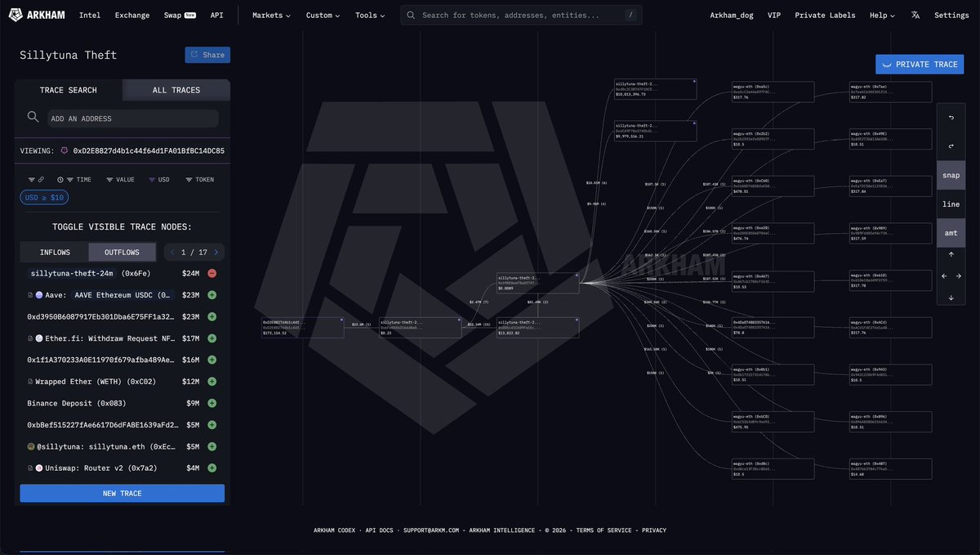Click the graph node showing $173,154.52
980x555 pixels.
303,328
